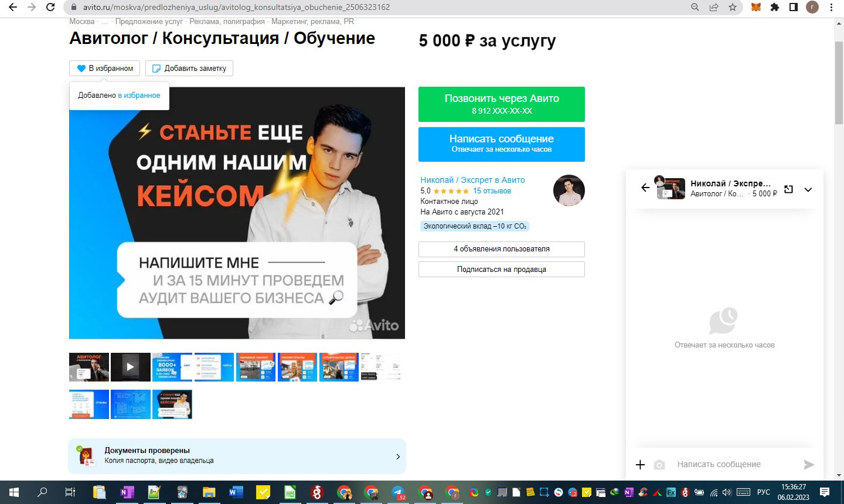Open the MetaMask fox extension

coord(756,7)
